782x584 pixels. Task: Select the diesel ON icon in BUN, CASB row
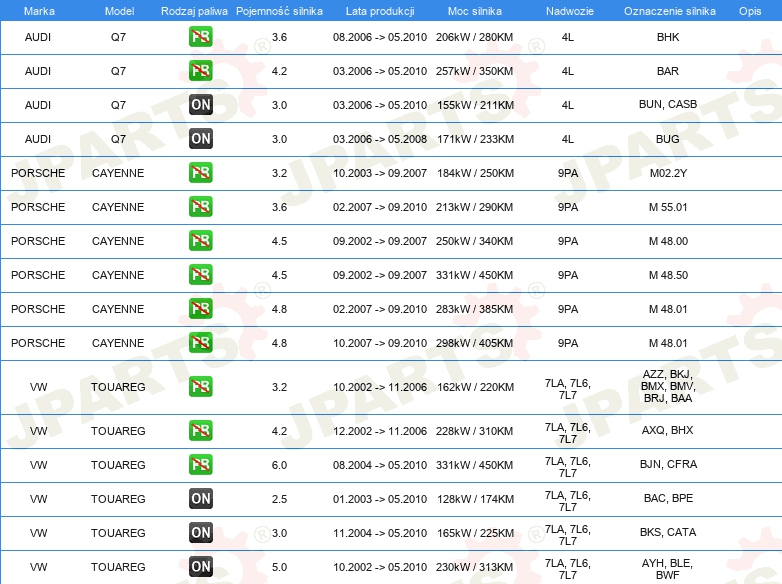tap(200, 105)
